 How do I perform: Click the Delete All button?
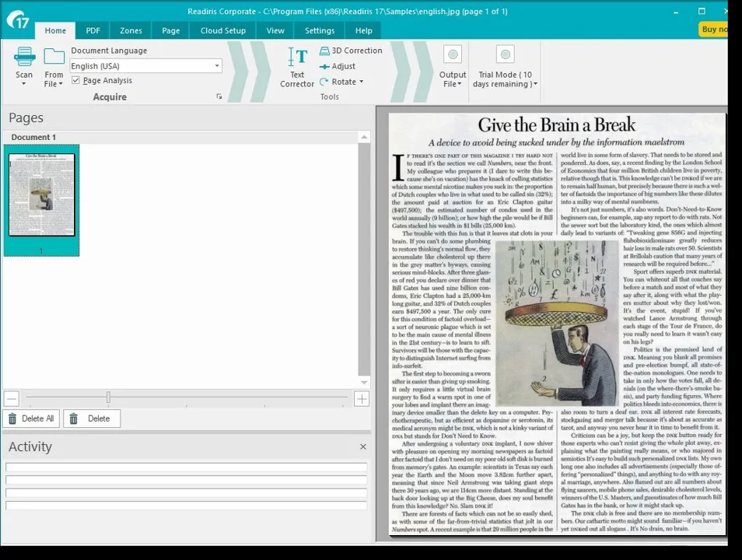point(31,418)
